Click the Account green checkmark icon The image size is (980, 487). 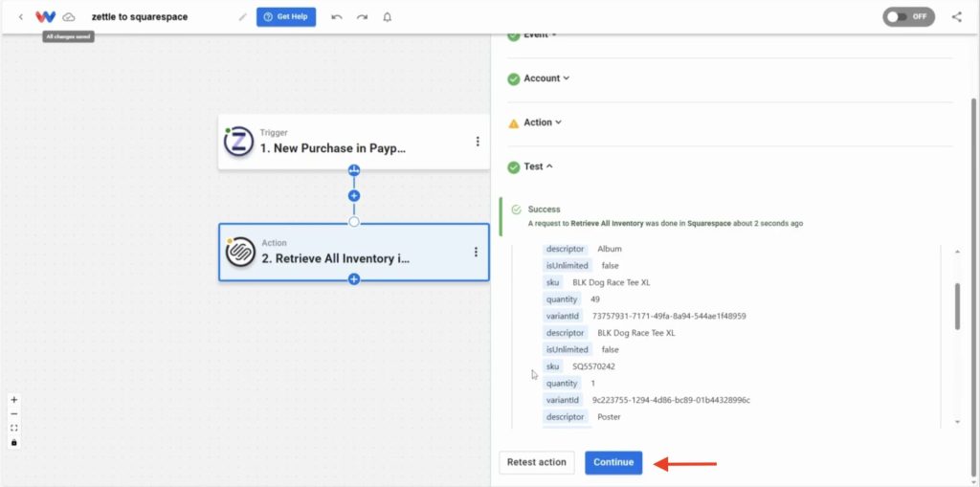pos(514,79)
